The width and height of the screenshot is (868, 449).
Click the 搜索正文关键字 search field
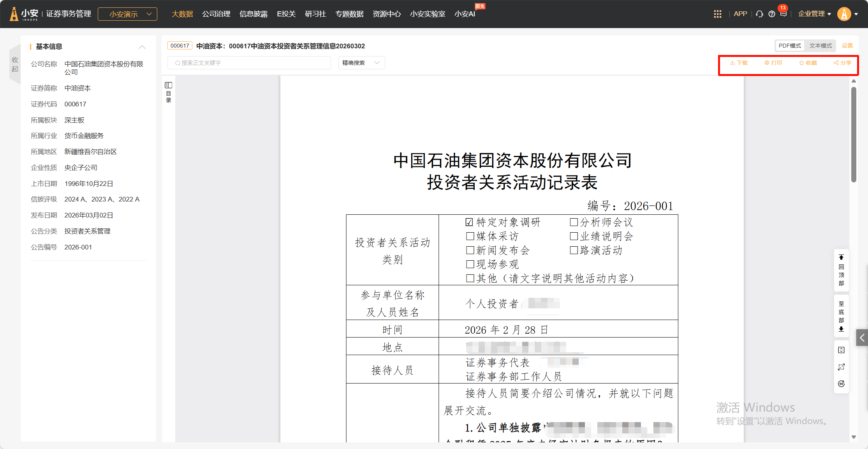coord(249,63)
